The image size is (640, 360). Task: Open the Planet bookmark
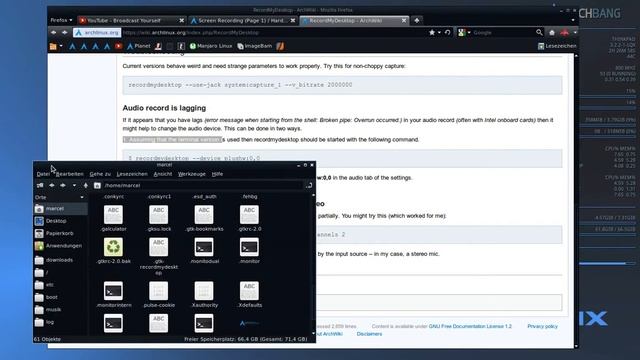(x=139, y=46)
